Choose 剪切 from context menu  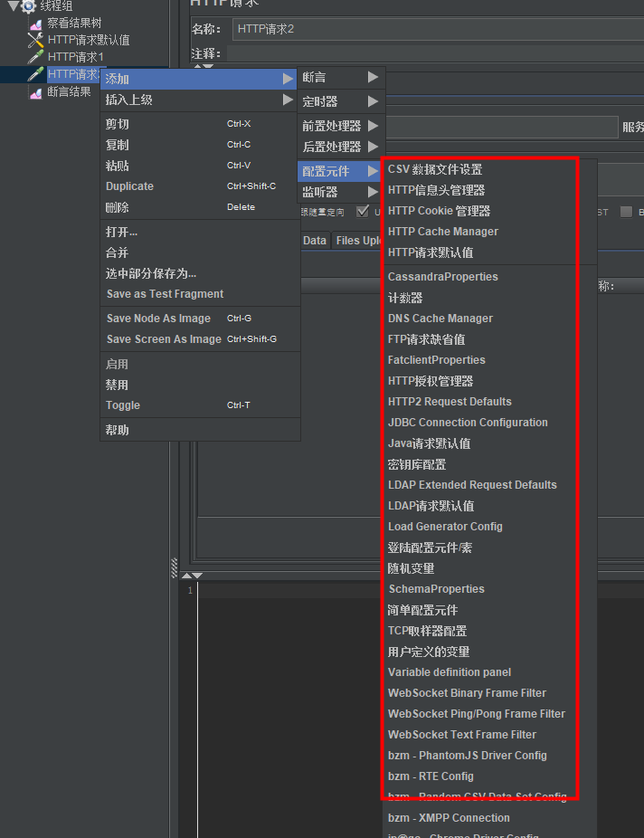pos(200,124)
